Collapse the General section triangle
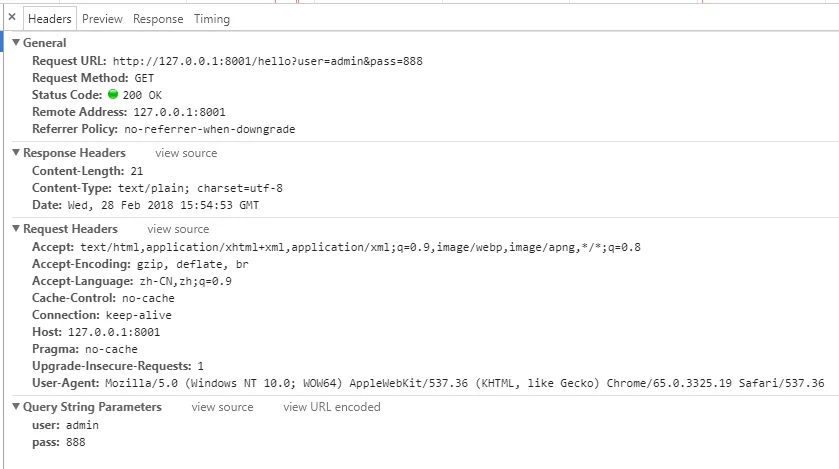This screenshot has height=469, width=839. pos(16,42)
